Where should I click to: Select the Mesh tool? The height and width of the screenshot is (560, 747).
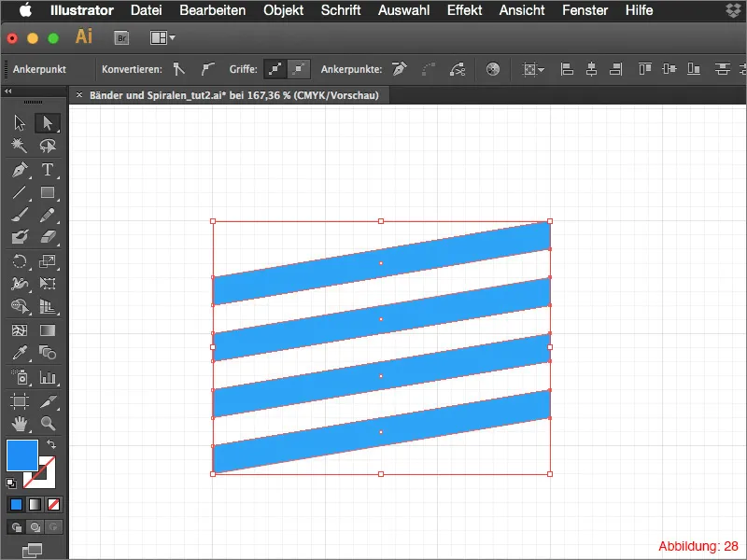point(20,330)
